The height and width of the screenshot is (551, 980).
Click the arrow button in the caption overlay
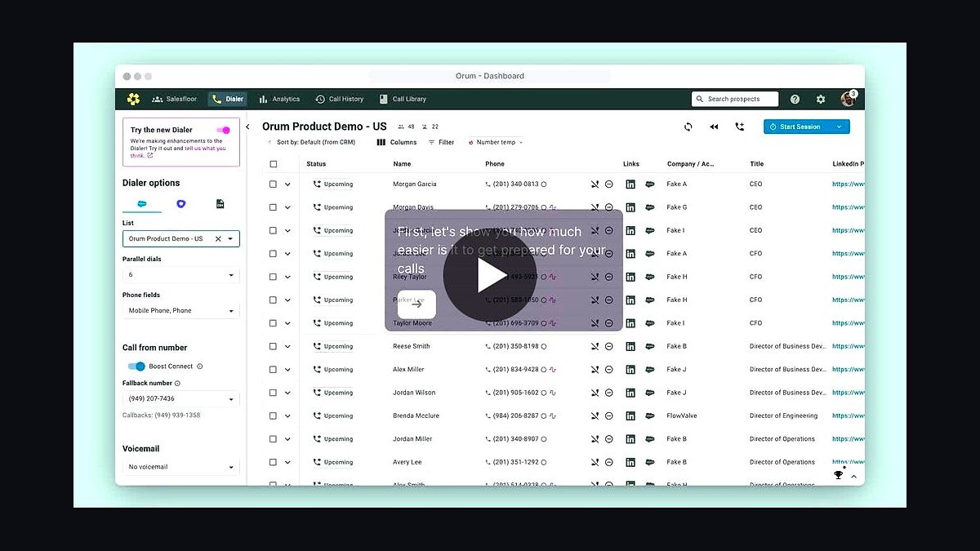416,304
